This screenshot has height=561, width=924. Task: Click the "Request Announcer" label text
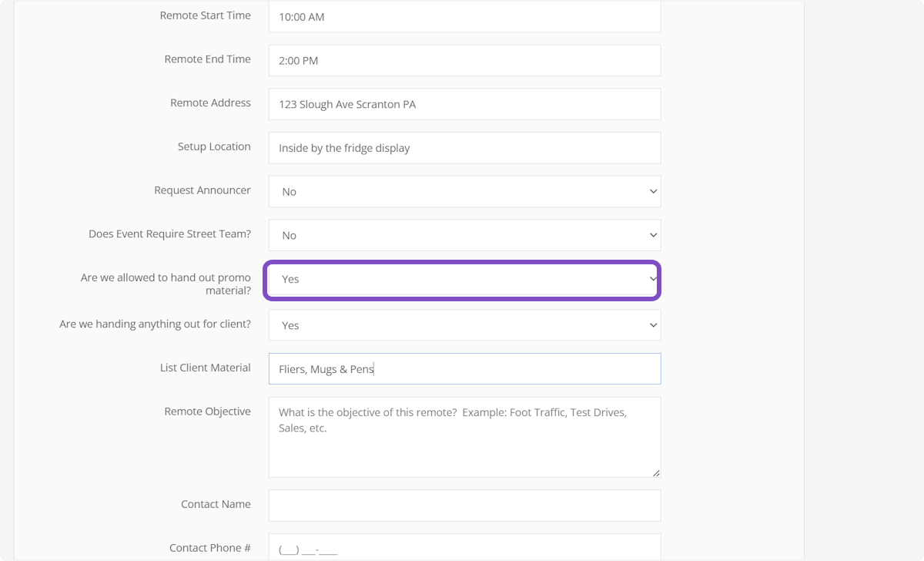tap(202, 190)
